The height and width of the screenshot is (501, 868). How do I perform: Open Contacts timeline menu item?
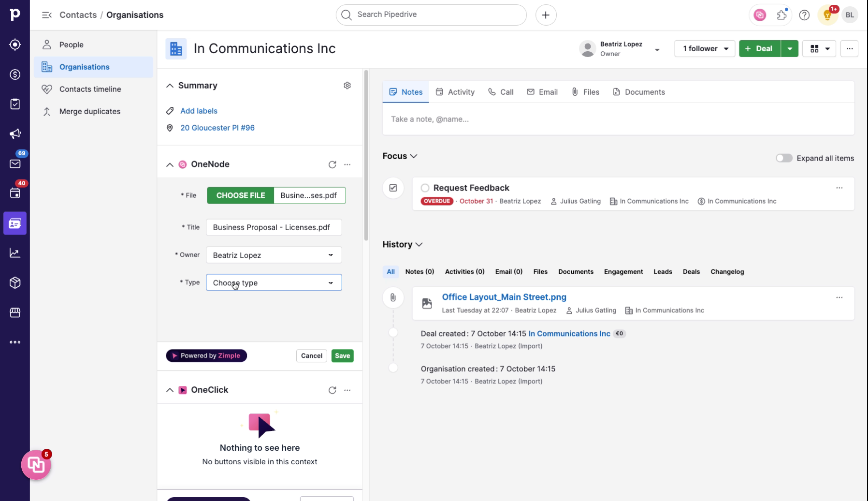(93, 89)
